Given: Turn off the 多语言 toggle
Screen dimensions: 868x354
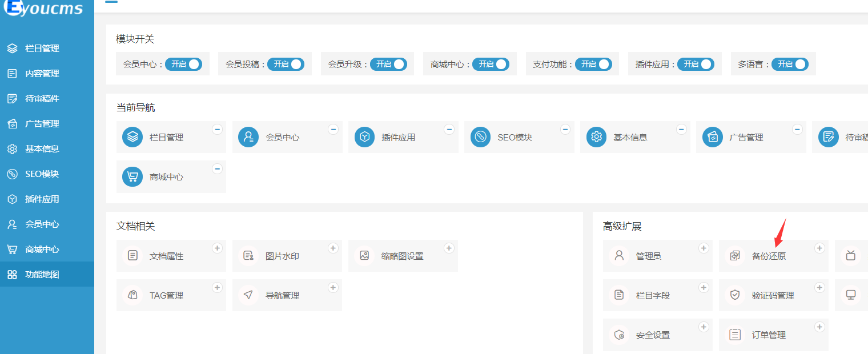Looking at the screenshot, I should (x=790, y=64).
